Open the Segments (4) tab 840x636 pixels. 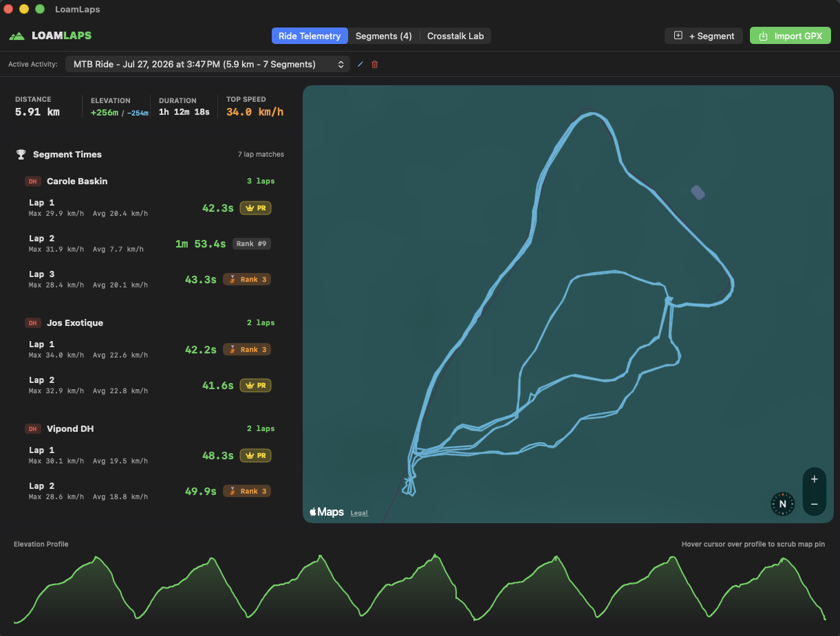(384, 36)
